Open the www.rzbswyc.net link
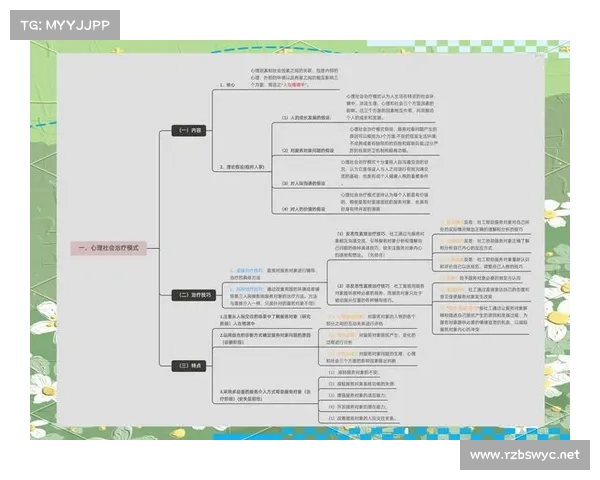This screenshot has width=600, height=480. pos(524,455)
